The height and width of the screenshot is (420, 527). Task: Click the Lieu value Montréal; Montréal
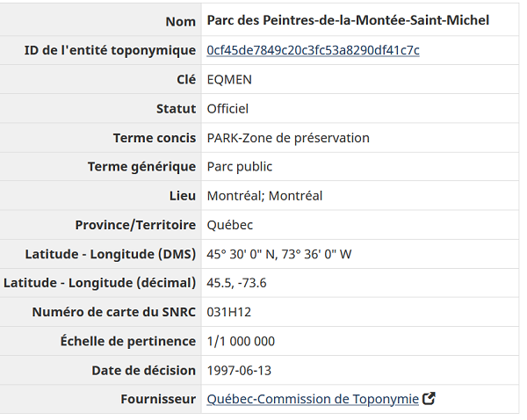tap(264, 196)
